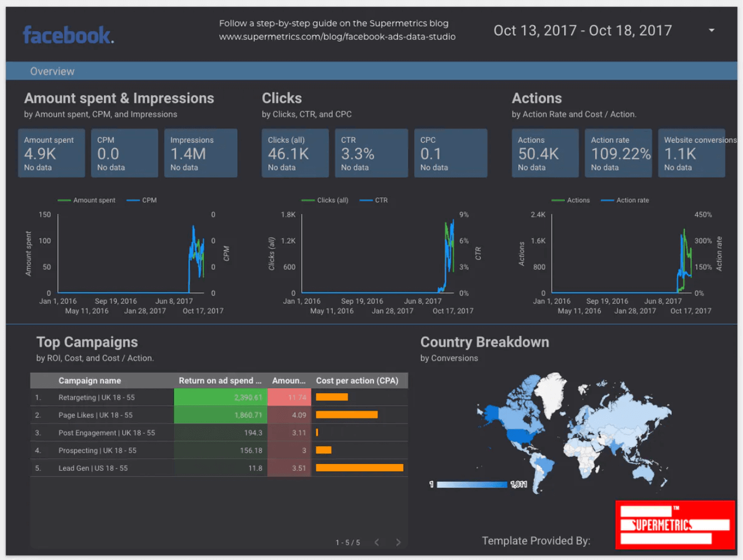Sort by Return on ad spend column

tap(220, 380)
